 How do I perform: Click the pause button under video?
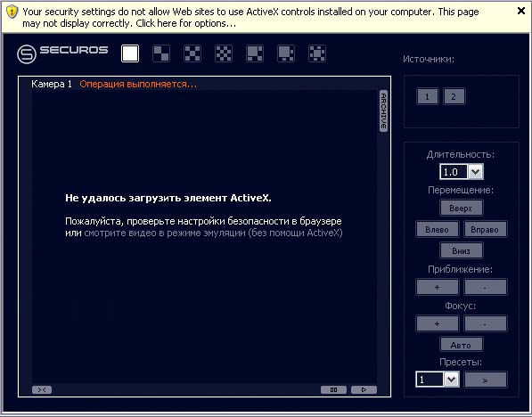pyautogui.click(x=333, y=390)
